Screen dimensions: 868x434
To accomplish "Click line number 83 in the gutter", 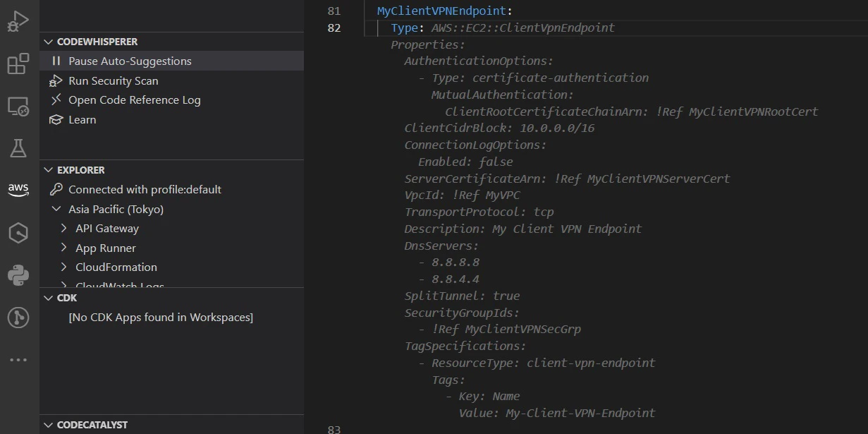I will [x=334, y=429].
